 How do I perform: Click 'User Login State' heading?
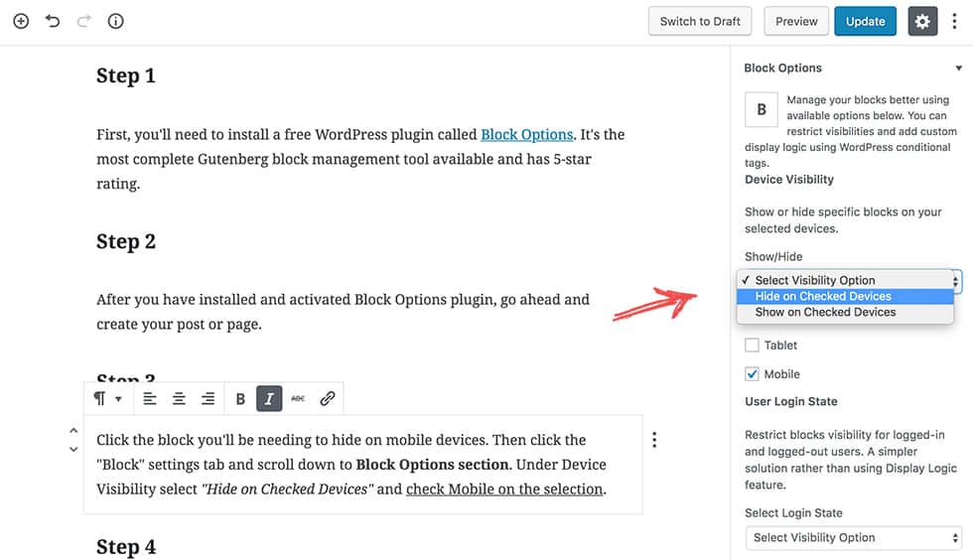(x=791, y=402)
